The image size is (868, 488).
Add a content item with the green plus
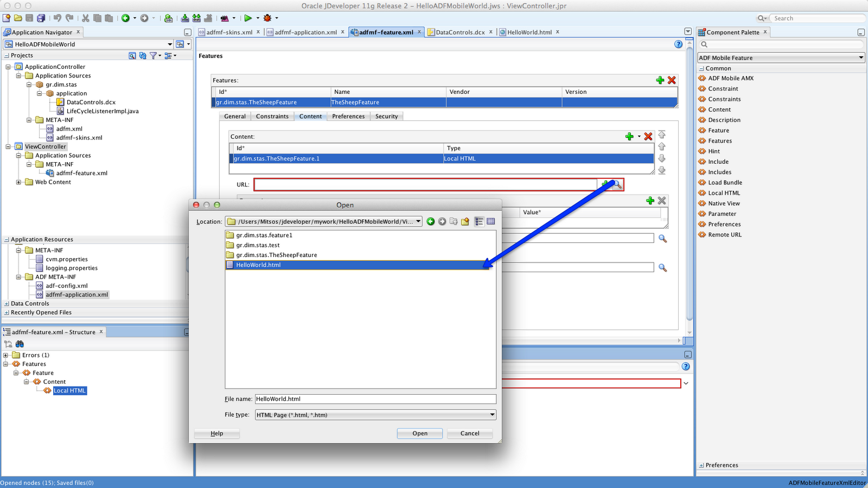pos(629,137)
